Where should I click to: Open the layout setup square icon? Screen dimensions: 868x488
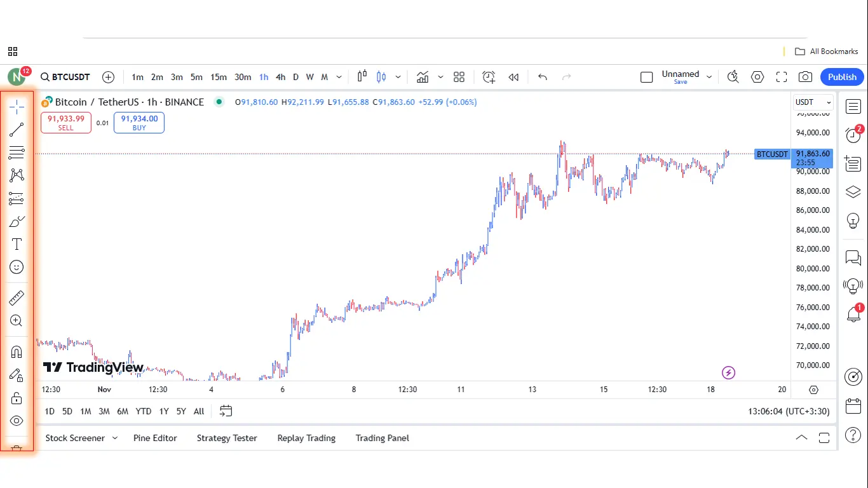pos(647,77)
